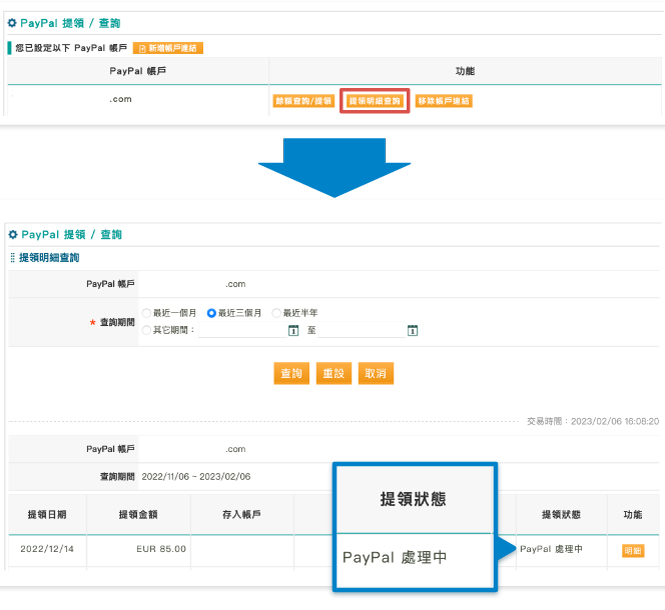The image size is (665, 610).
Task: Click 移除帳戶連結 button
Action: point(444,101)
